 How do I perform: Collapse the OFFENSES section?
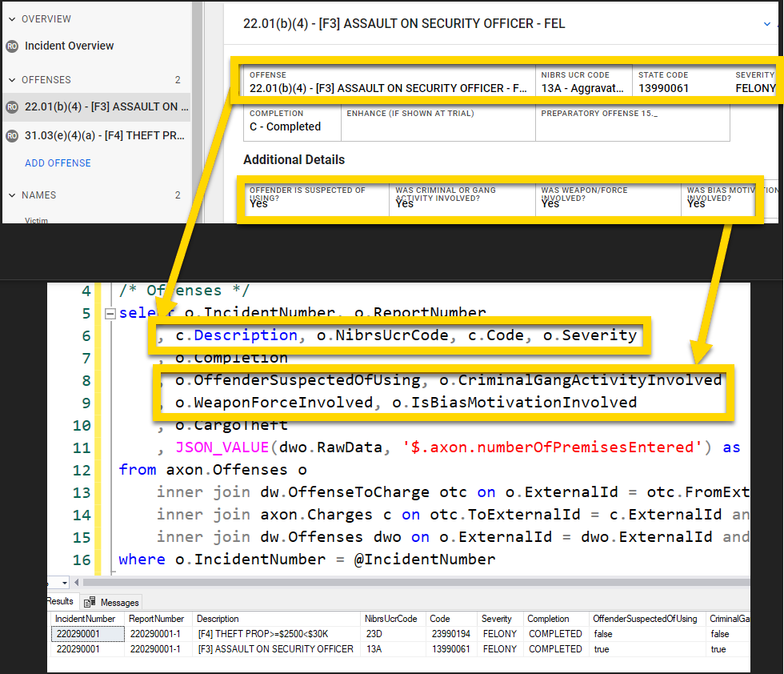pyautogui.click(x=11, y=79)
